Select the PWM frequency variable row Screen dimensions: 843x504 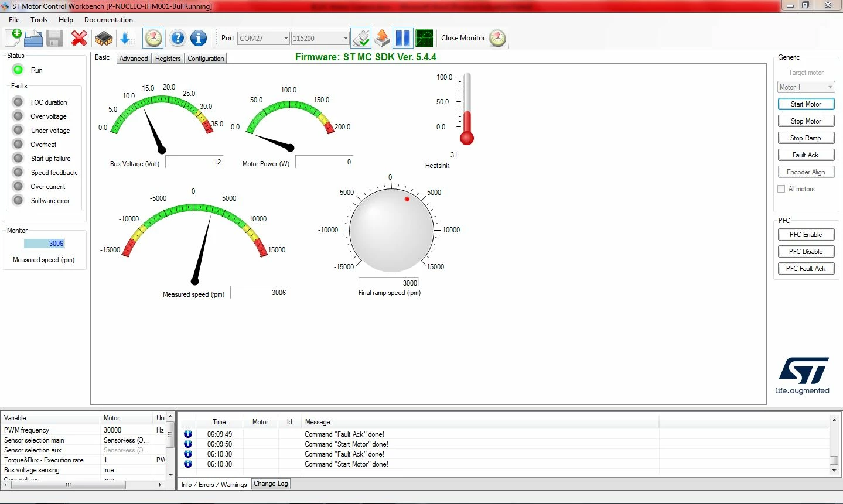click(x=84, y=430)
